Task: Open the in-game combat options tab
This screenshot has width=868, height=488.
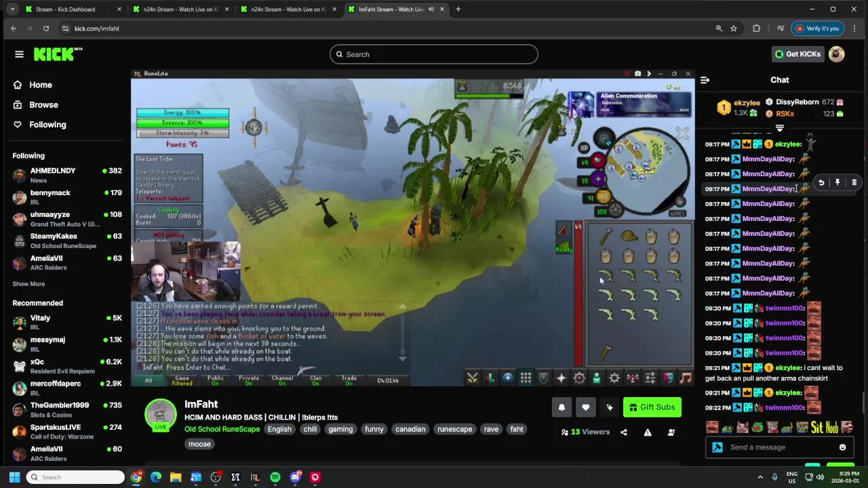Action: [x=473, y=378]
